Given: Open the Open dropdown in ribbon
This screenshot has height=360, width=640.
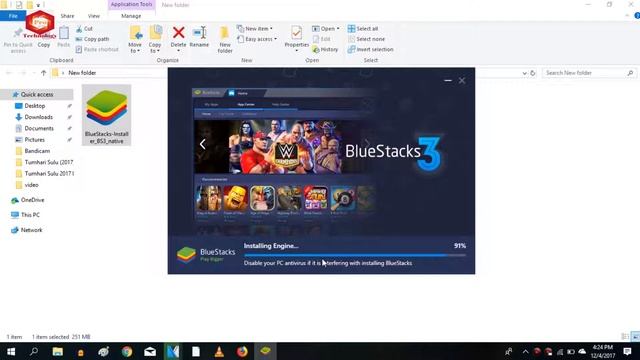Looking at the screenshot, I should coord(326,29).
